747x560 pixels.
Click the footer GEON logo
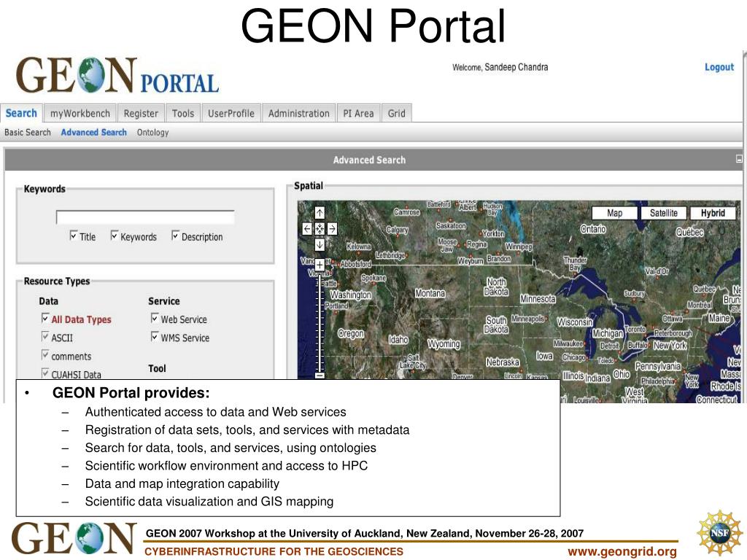(74, 538)
